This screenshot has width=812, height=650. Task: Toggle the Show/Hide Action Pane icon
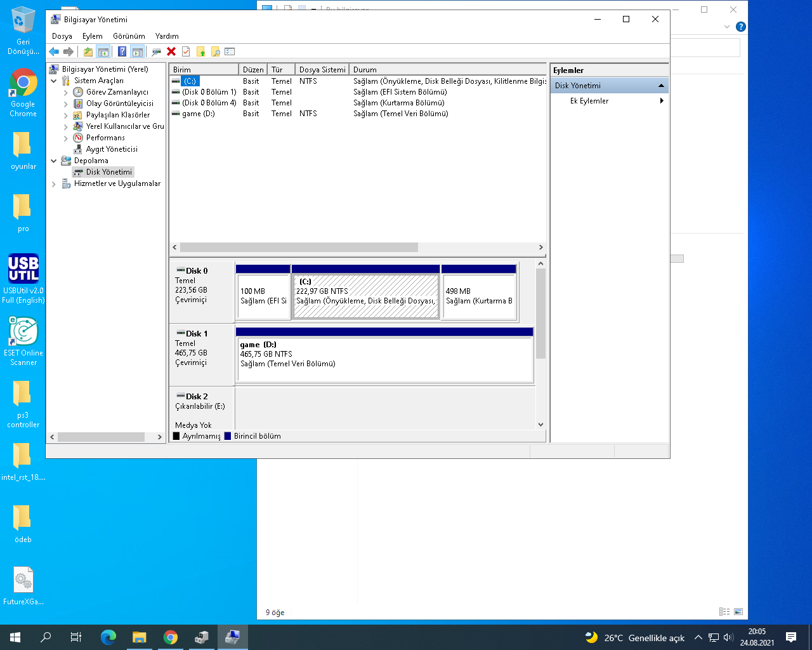coord(137,51)
